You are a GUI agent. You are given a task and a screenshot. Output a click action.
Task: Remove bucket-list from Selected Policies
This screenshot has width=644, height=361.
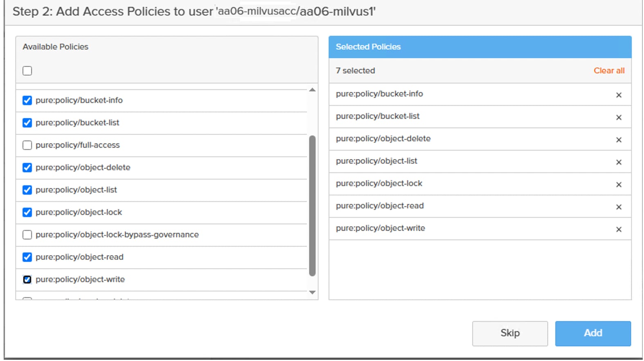pyautogui.click(x=619, y=117)
